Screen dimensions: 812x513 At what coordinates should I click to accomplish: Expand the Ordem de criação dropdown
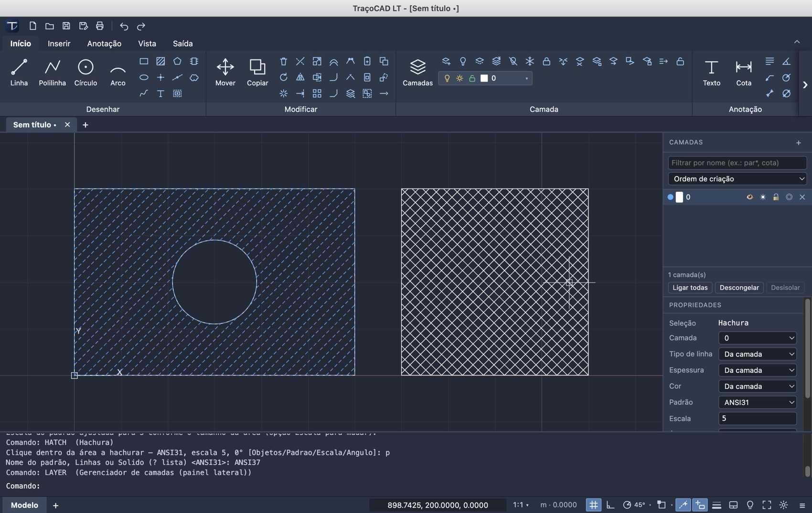pos(737,179)
